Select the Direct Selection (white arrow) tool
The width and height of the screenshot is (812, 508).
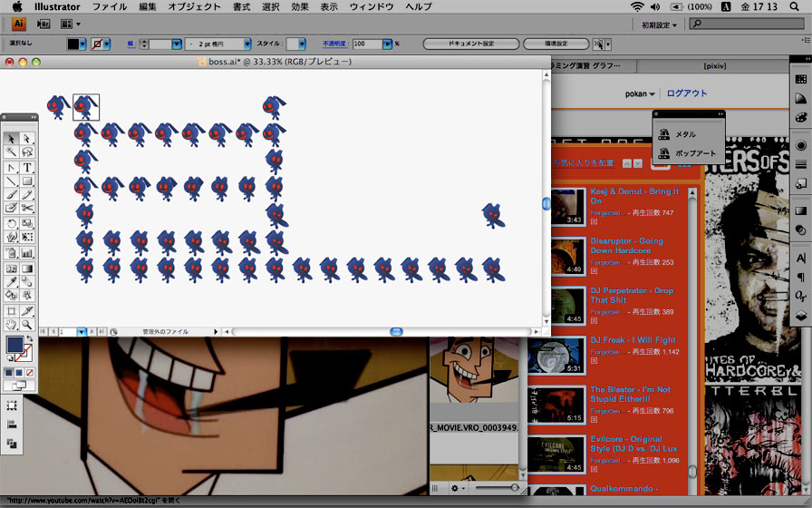(x=27, y=139)
